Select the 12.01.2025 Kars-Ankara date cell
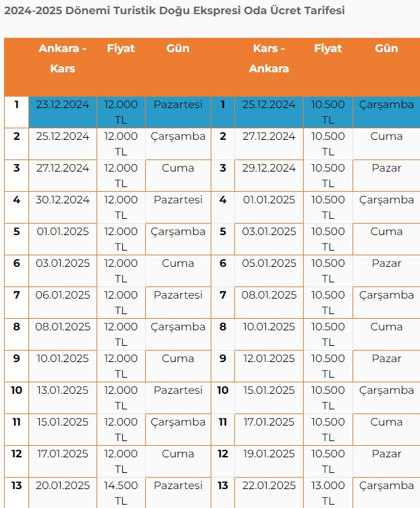 click(269, 366)
